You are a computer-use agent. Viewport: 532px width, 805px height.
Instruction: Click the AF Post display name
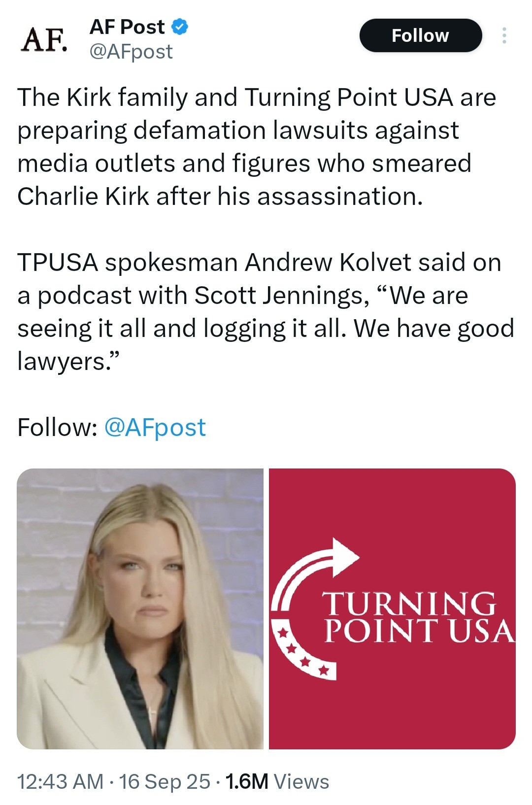point(127,27)
